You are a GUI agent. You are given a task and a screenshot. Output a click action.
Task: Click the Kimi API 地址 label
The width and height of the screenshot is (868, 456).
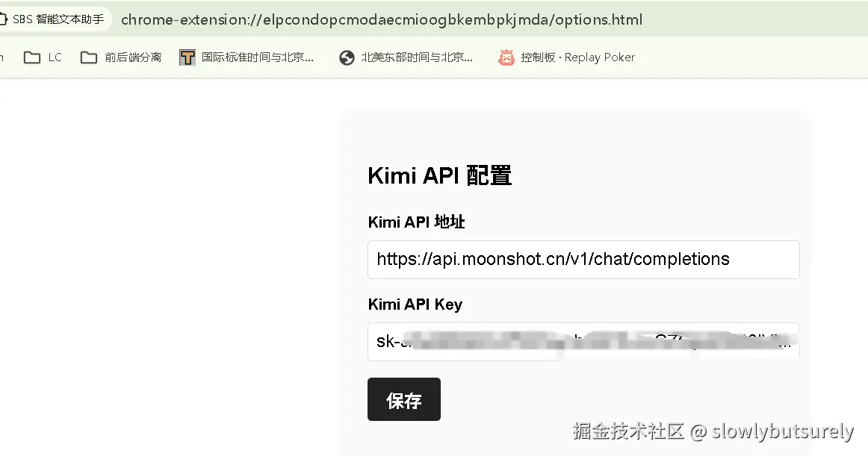pyautogui.click(x=416, y=222)
